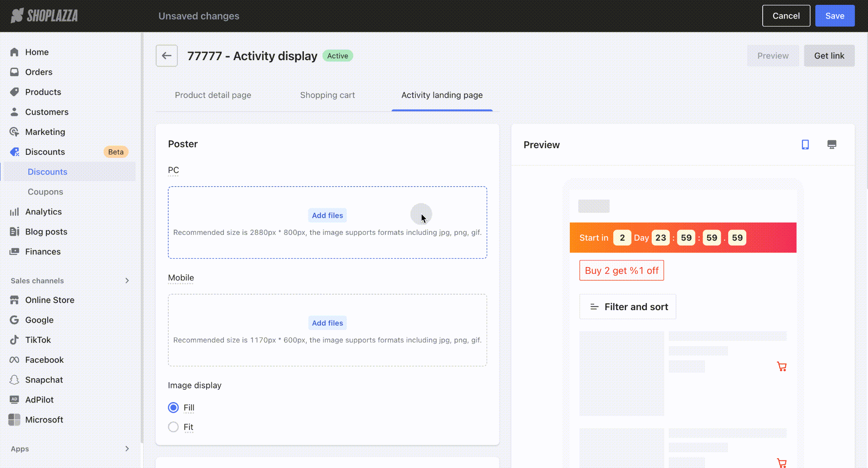
Task: Click the Google icon in sidebar
Action: (x=15, y=320)
